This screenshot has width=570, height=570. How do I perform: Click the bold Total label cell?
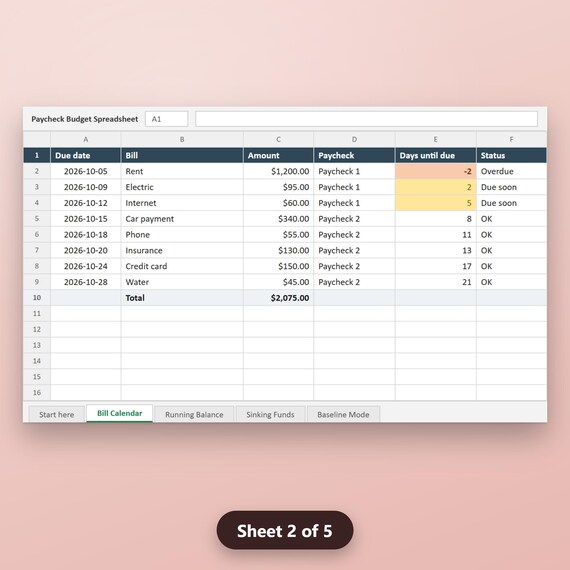[182, 298]
